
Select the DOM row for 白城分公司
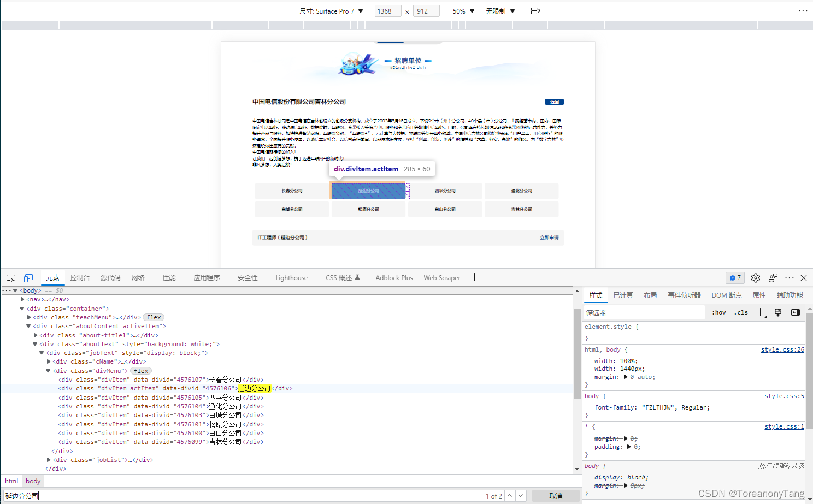(286, 415)
